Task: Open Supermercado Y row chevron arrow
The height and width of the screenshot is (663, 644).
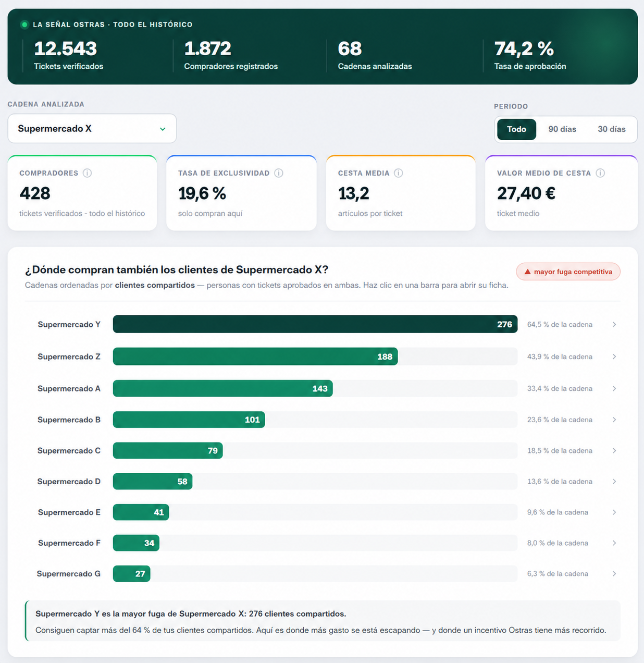Action: pos(614,324)
